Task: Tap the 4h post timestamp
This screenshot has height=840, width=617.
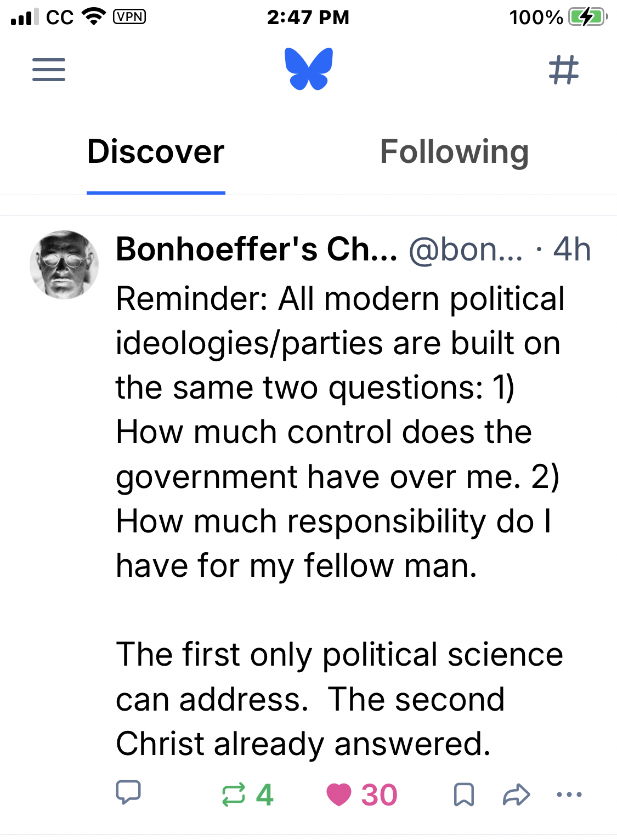Action: pos(571,250)
